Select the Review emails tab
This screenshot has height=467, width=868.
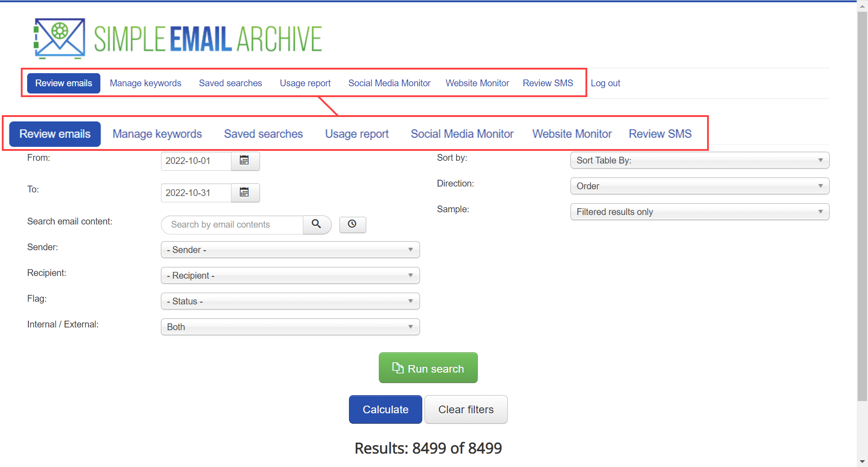click(64, 83)
